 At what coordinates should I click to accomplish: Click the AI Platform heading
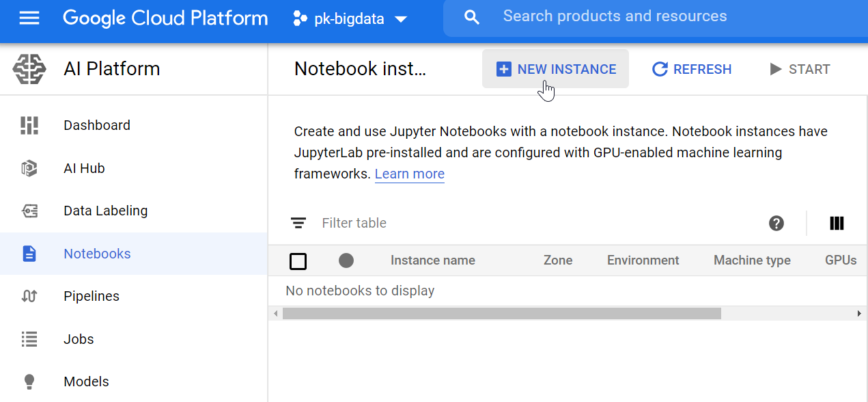click(112, 68)
